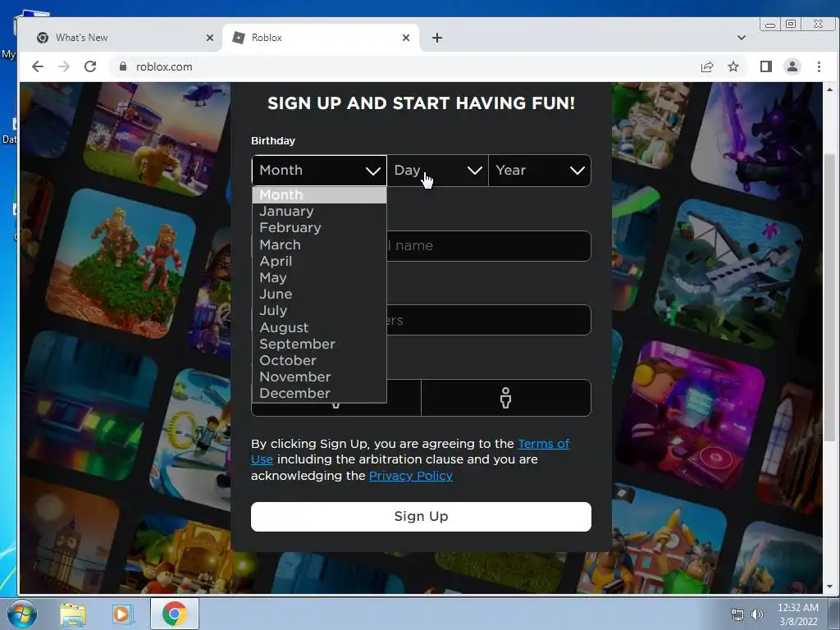
Task: Open the Terms of Use link
Action: [543, 444]
